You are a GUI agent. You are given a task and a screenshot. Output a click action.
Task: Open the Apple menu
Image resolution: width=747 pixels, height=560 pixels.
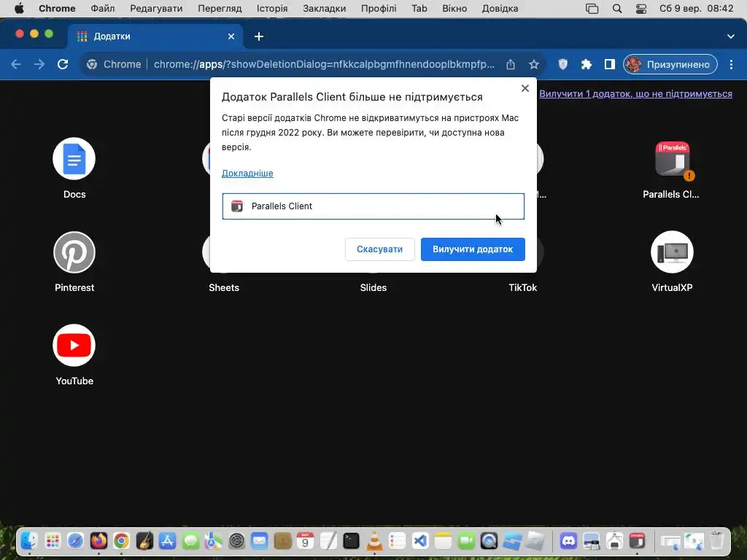coord(19,9)
